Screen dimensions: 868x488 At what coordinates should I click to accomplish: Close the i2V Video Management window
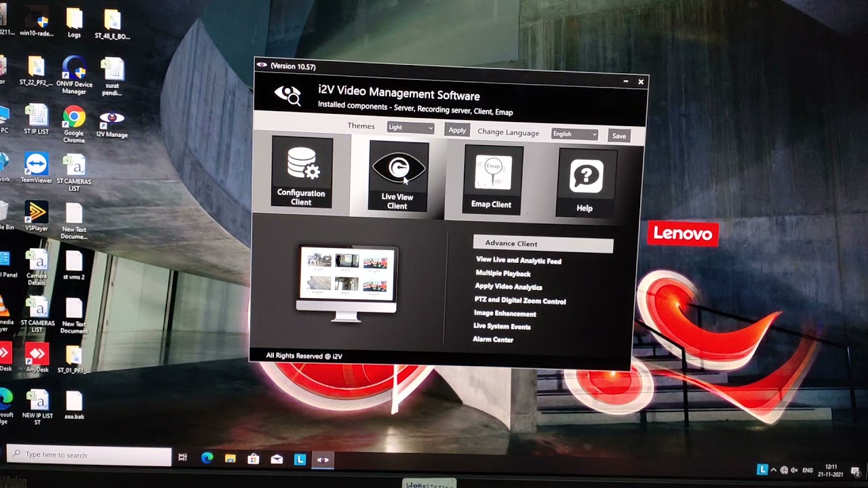(641, 82)
